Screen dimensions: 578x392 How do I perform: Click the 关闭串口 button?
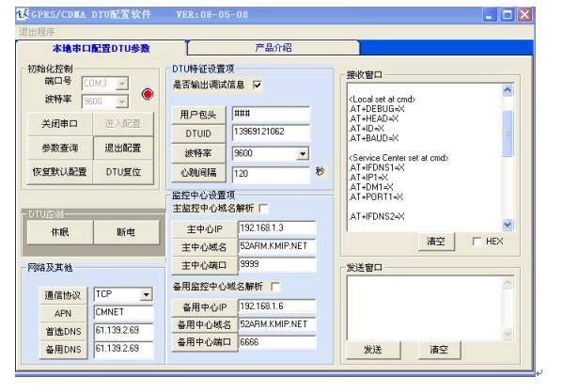[59, 124]
